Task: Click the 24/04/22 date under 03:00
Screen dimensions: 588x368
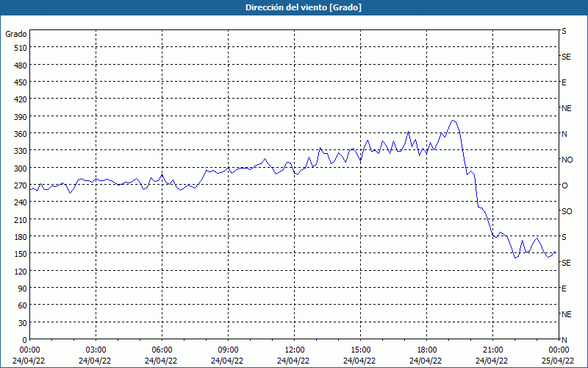Action: [95, 361]
